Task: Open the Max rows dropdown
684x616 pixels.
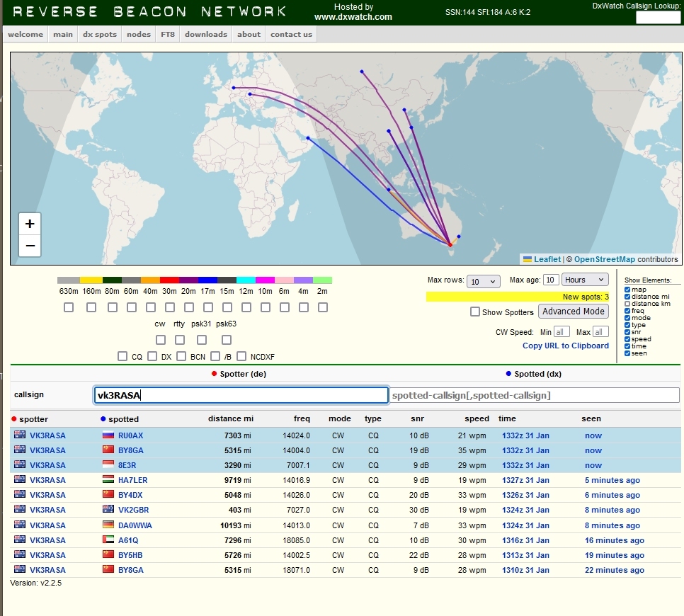Action: coord(484,281)
